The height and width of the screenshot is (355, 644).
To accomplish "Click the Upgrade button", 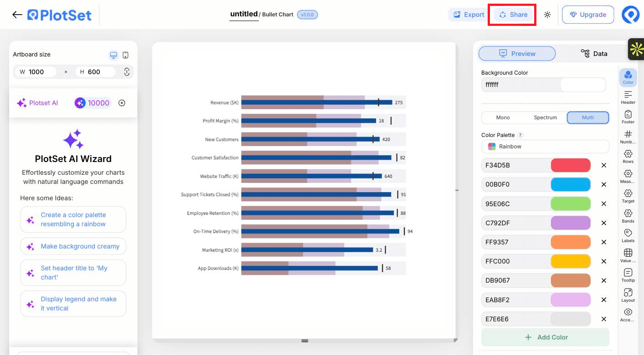I will [587, 15].
